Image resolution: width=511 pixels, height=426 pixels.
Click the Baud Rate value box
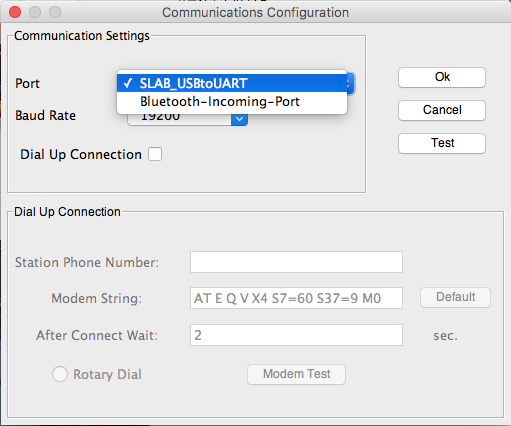coord(180,119)
